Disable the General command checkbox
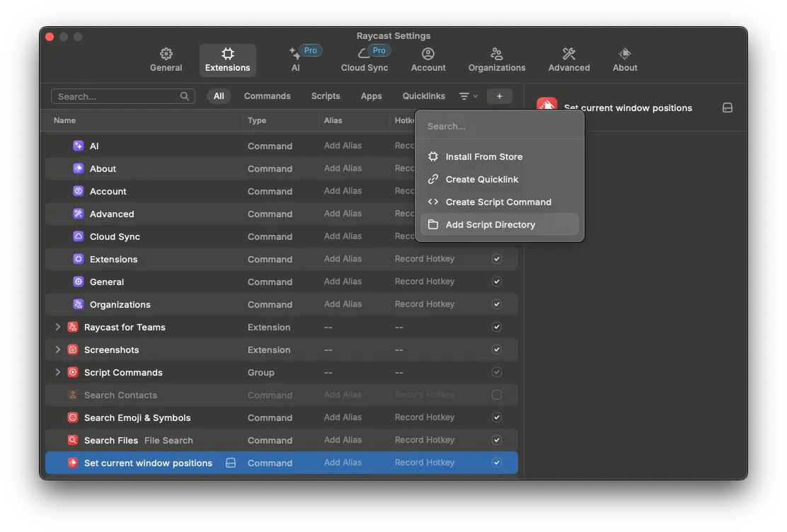The width and height of the screenshot is (787, 532). (x=496, y=282)
